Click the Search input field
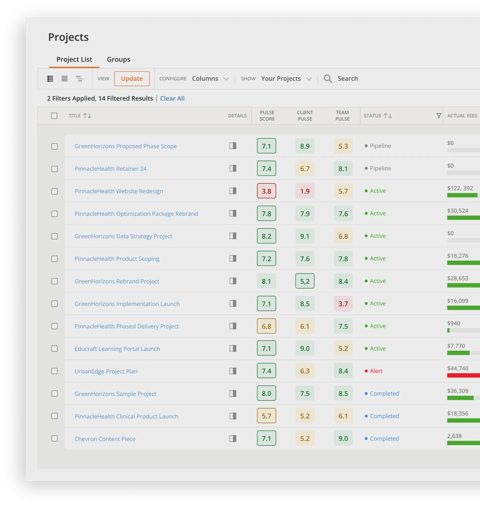 (x=348, y=79)
